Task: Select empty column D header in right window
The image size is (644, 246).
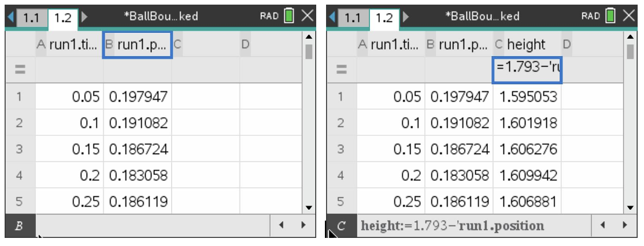Action: (x=592, y=44)
